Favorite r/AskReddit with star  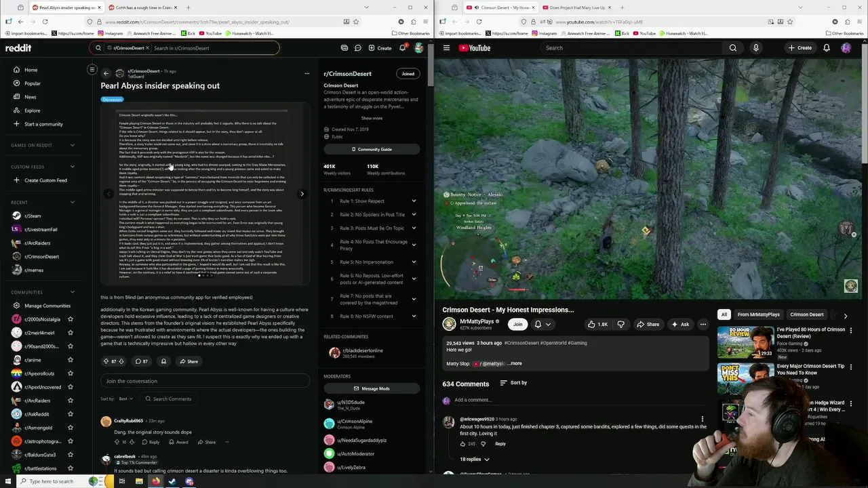pyautogui.click(x=70, y=414)
